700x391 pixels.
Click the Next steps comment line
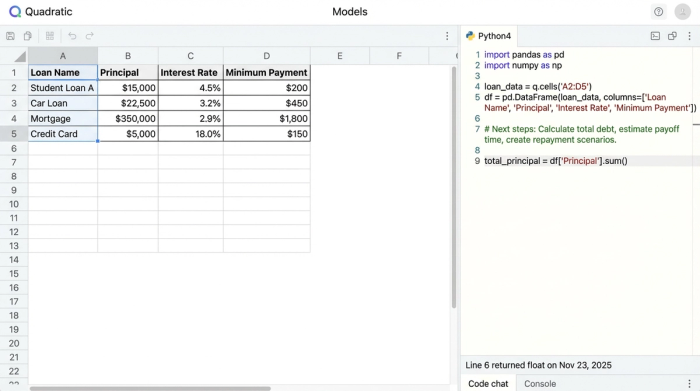coord(582,134)
